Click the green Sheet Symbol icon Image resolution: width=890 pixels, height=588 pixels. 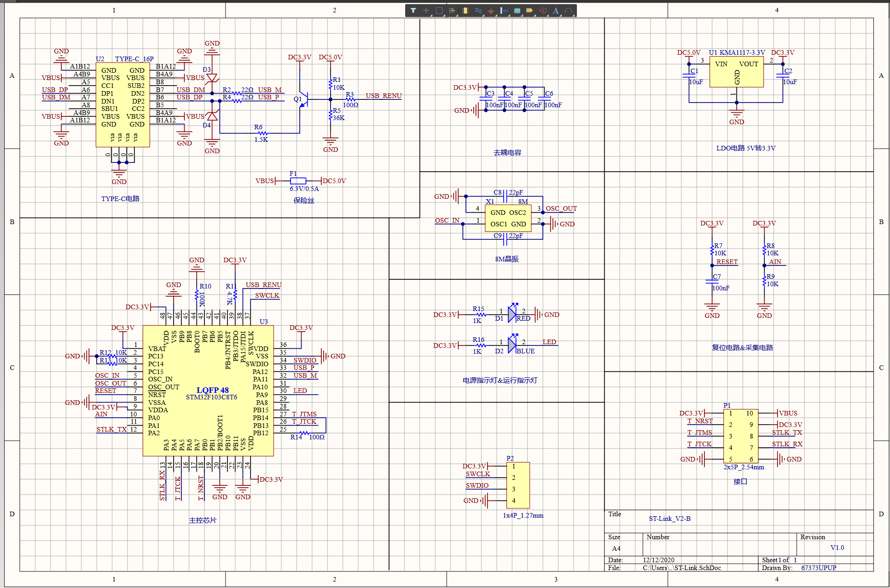(x=517, y=11)
